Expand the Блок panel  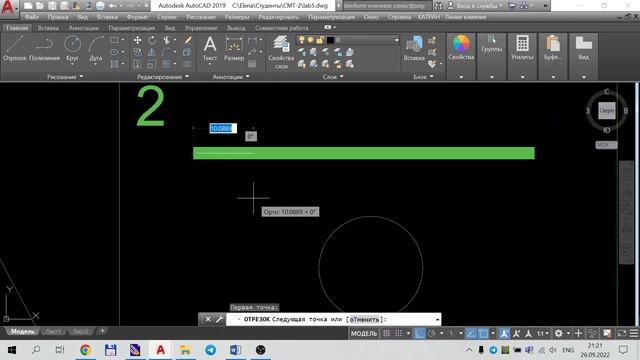423,77
